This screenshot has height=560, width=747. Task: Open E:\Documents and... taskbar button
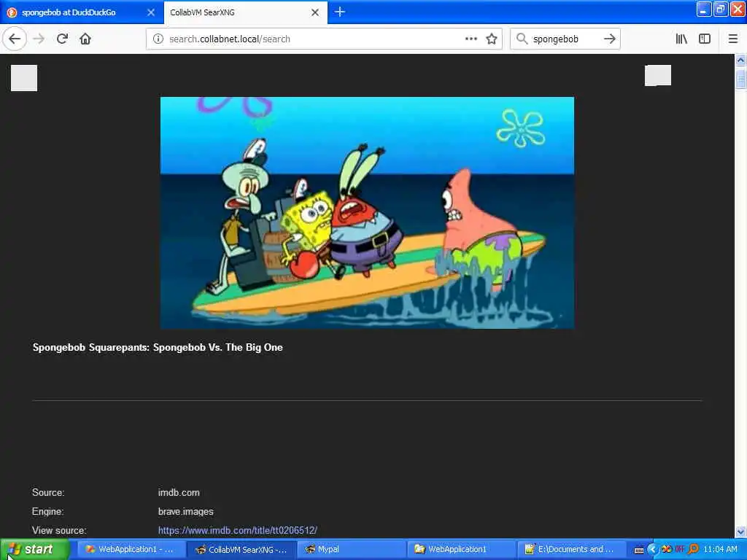570,550
